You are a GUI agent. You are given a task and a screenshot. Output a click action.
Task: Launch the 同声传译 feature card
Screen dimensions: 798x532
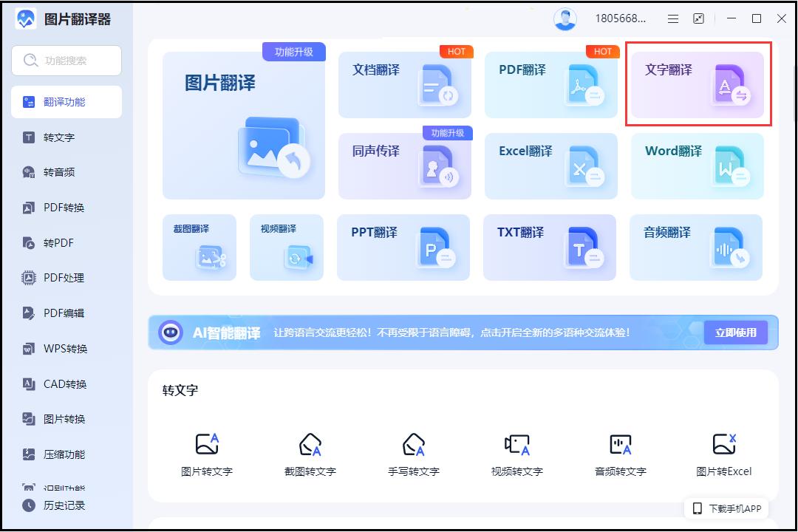point(404,166)
